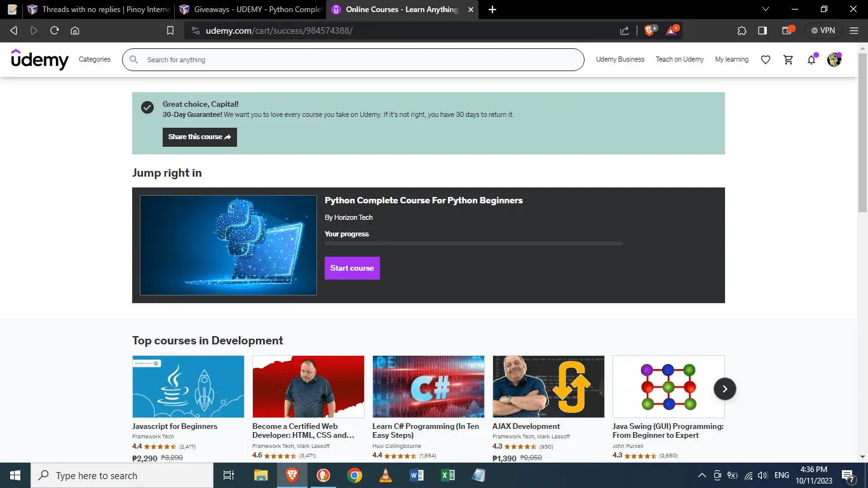The width and height of the screenshot is (868, 488).
Task: Show hidden system tray icons
Action: tap(702, 475)
